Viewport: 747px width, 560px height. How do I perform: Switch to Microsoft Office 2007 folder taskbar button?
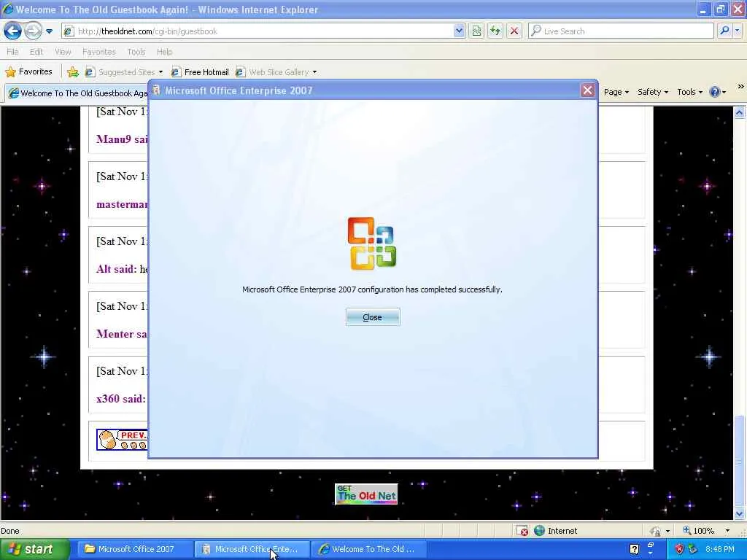[134, 549]
